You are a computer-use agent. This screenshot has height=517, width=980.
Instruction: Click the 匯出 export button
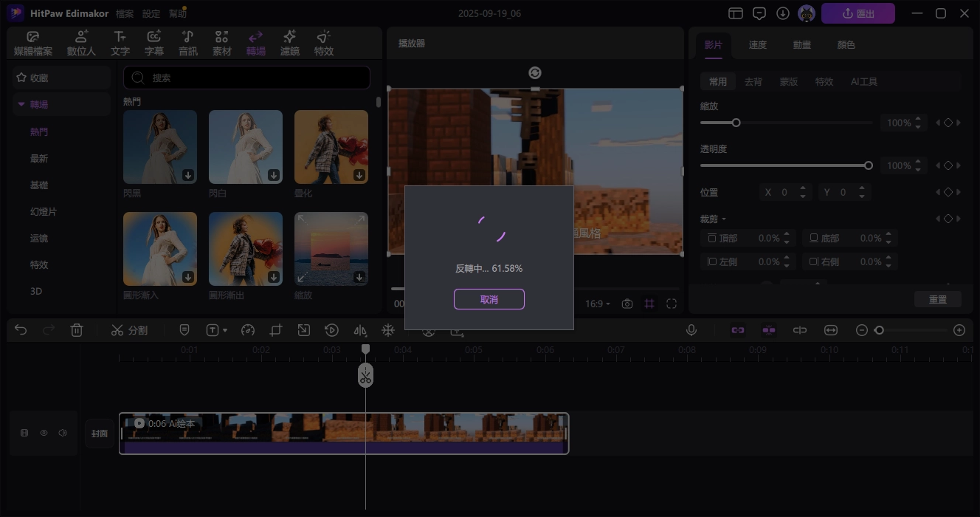click(x=857, y=13)
